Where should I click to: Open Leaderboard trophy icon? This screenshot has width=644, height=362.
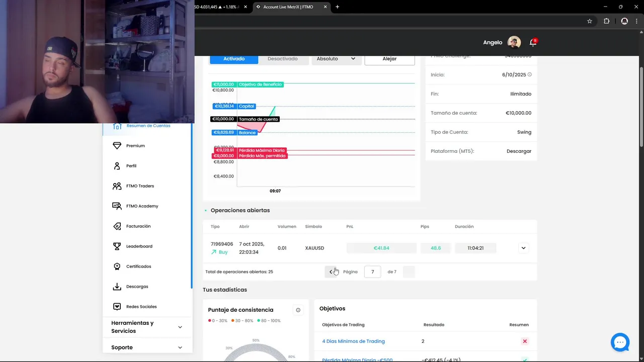coord(117,246)
